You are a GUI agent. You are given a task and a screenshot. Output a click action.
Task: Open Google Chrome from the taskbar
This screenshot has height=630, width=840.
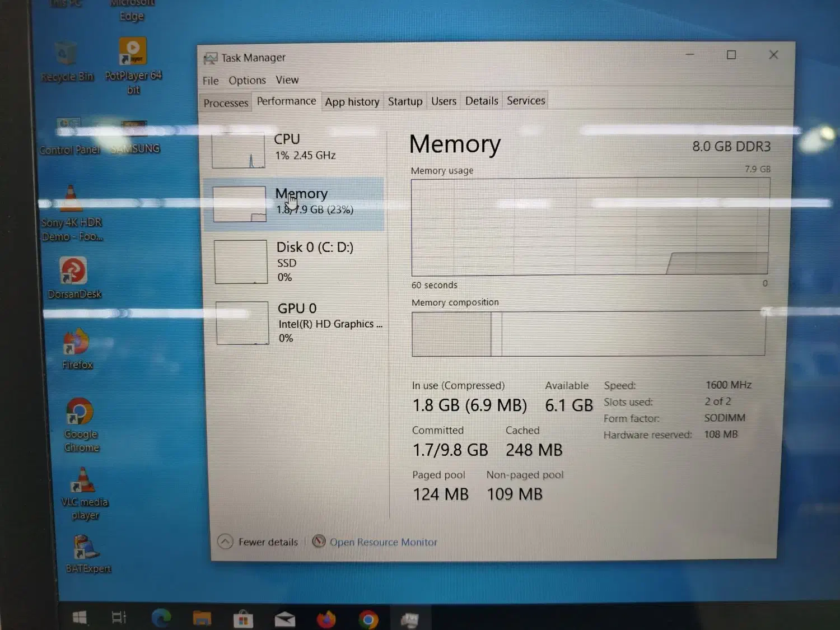368,619
